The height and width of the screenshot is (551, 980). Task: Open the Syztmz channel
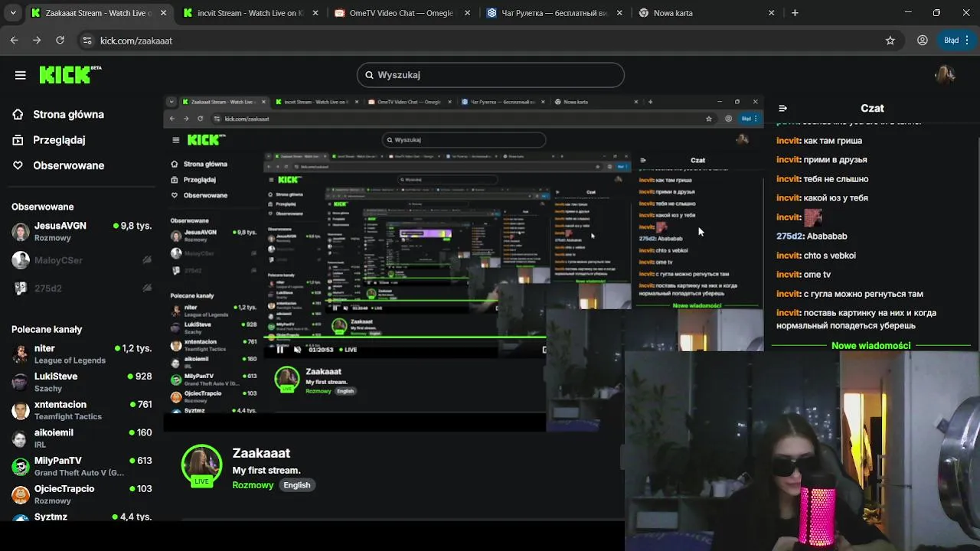[x=81, y=517]
